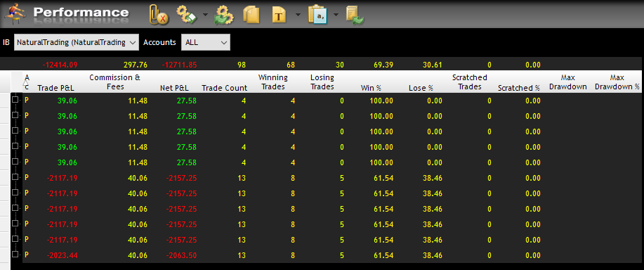Select total Trade P&L value -12414.09
The image size is (644, 270).
[60, 65]
